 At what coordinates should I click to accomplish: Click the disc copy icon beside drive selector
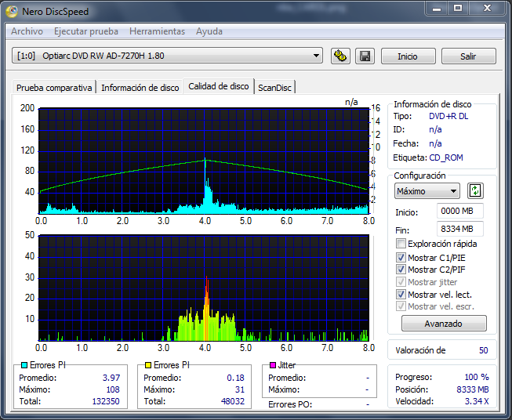(340, 56)
